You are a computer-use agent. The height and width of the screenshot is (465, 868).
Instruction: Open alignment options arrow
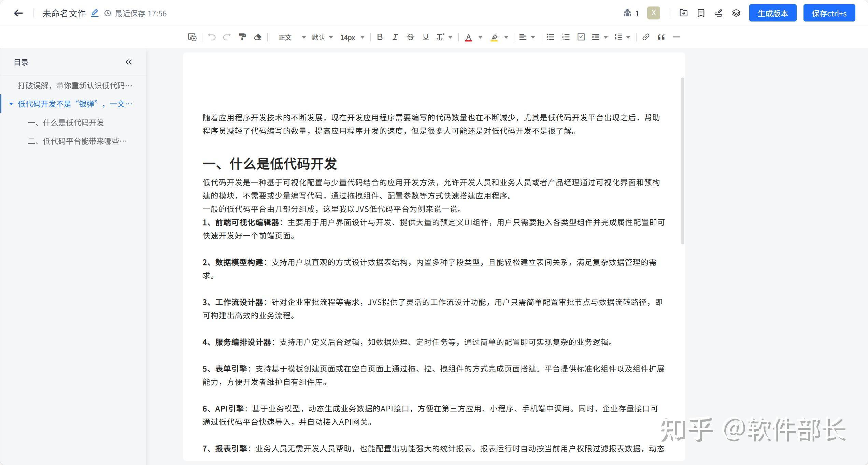point(533,37)
